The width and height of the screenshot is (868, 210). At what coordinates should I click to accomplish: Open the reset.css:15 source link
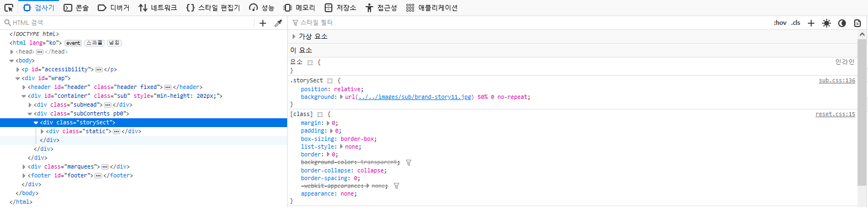pos(835,114)
